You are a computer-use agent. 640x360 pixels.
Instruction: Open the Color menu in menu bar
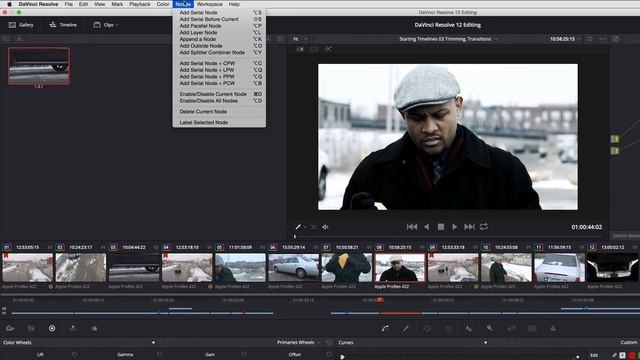point(162,4)
